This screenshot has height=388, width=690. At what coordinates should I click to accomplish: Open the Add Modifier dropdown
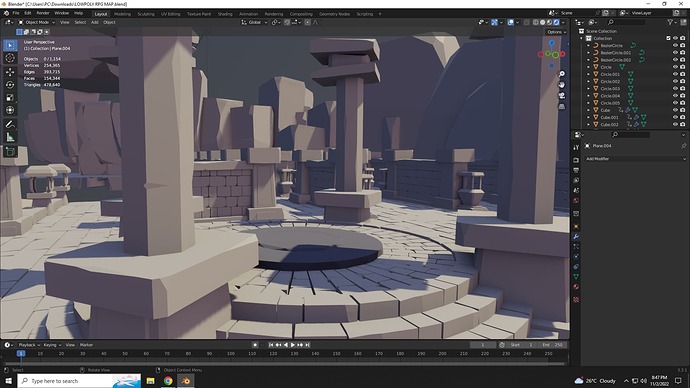point(635,159)
